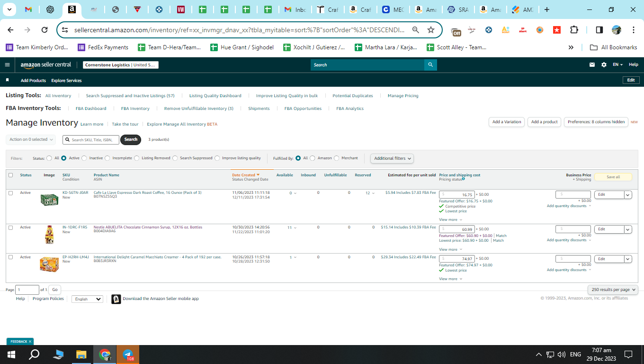Screen dimensions: 644x364
Task: Open the mail messages icon
Action: [592, 65]
